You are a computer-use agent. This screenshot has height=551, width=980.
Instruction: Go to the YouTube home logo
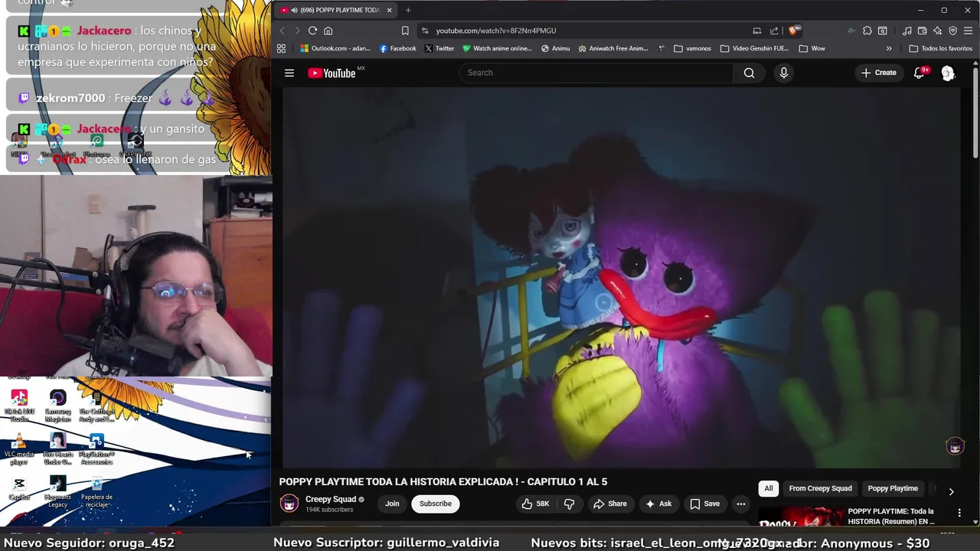[x=332, y=73]
